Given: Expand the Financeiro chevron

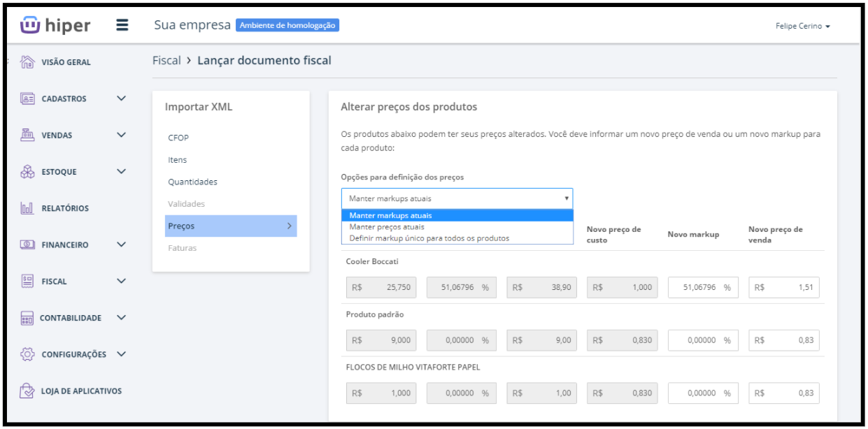Looking at the screenshot, I should tap(121, 245).
